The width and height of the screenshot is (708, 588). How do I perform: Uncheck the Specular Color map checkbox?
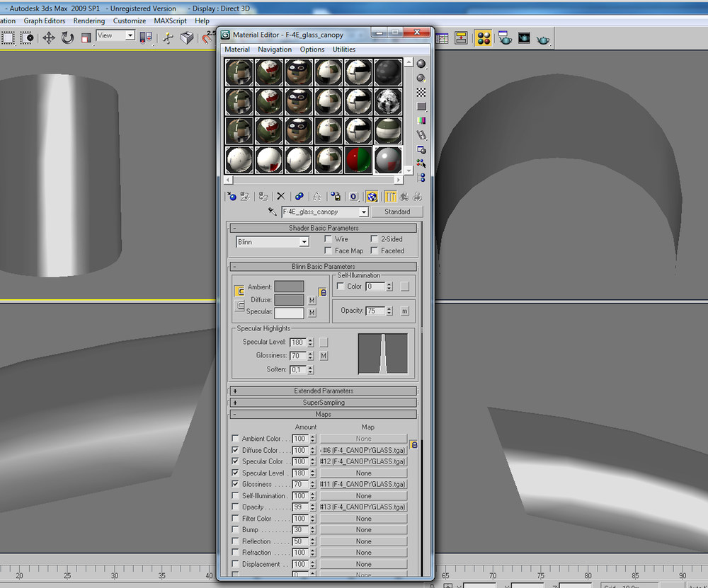click(235, 461)
